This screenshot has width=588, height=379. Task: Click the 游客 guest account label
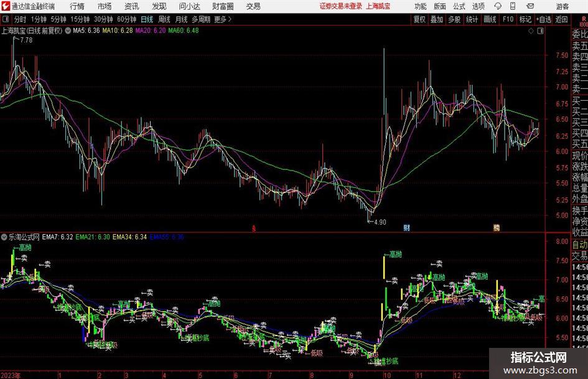click(x=562, y=6)
